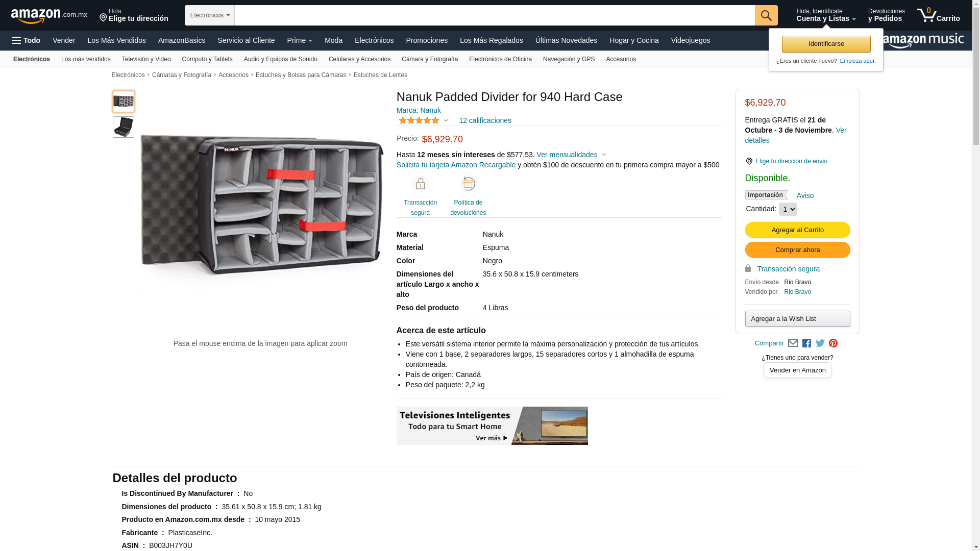Share product on Pinterest icon

tap(833, 343)
